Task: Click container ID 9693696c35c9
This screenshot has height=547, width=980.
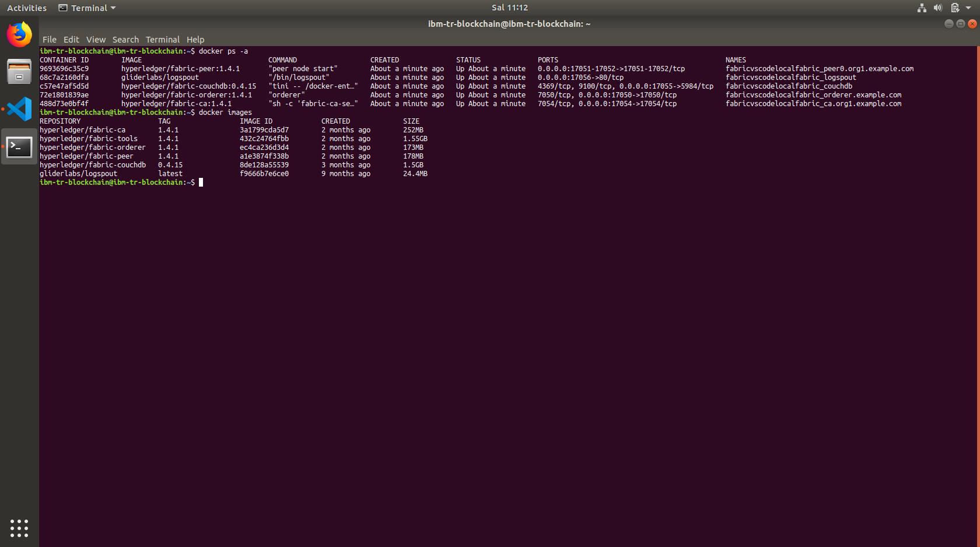Action: coord(64,69)
